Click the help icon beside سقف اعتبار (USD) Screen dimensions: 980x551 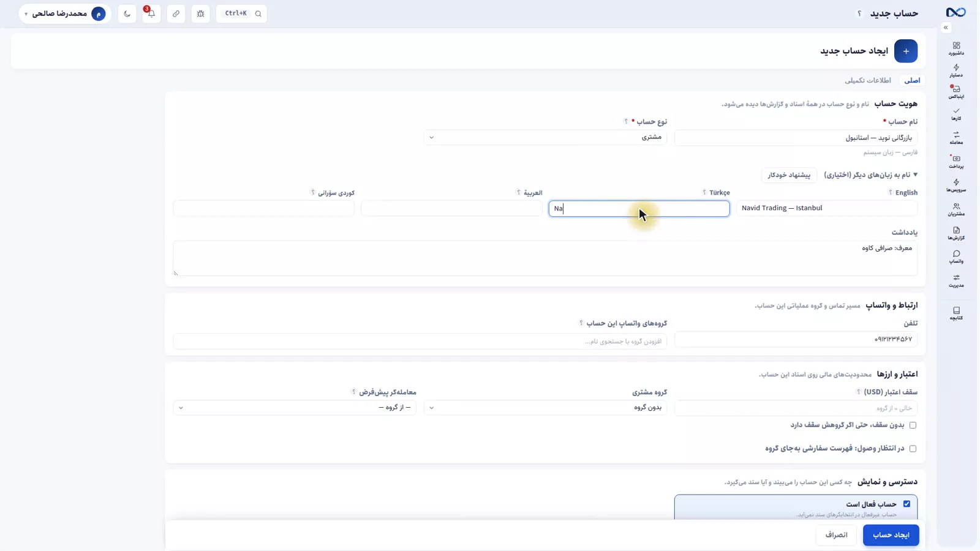(858, 392)
